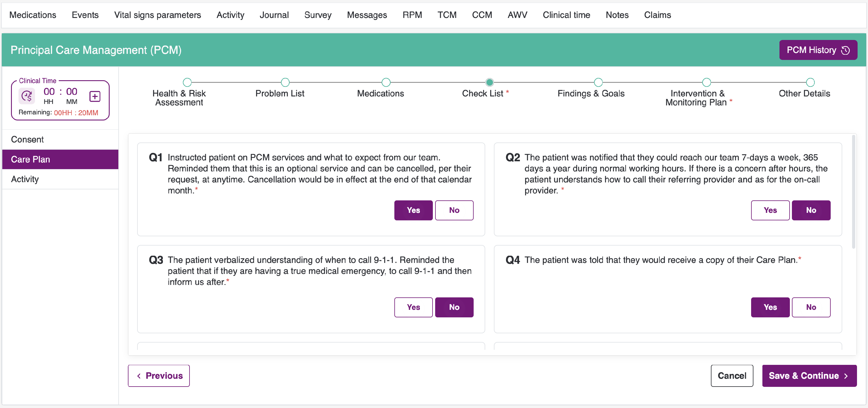Select Yes for question Q3
Viewport: 868px width, 408px height.
[413, 307]
